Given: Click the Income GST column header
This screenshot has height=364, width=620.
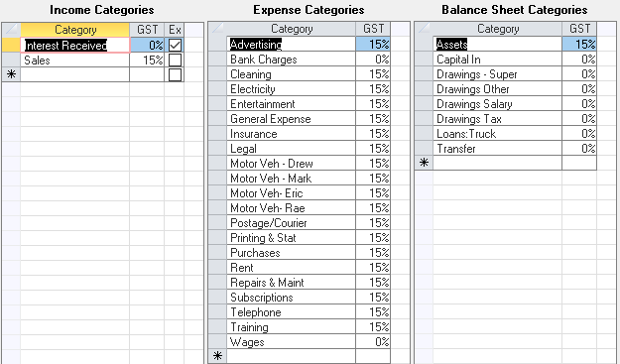Looking at the screenshot, I should pos(147,30).
